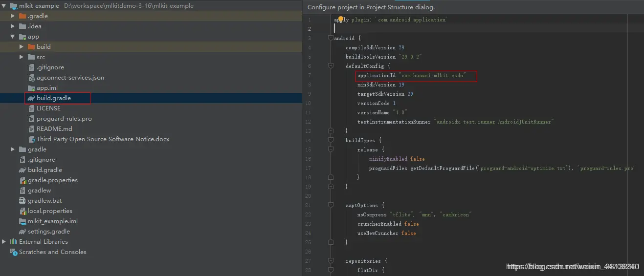The height and width of the screenshot is (276, 644).
Task: Expand the .gradle folder arrow
Action: tap(13, 16)
